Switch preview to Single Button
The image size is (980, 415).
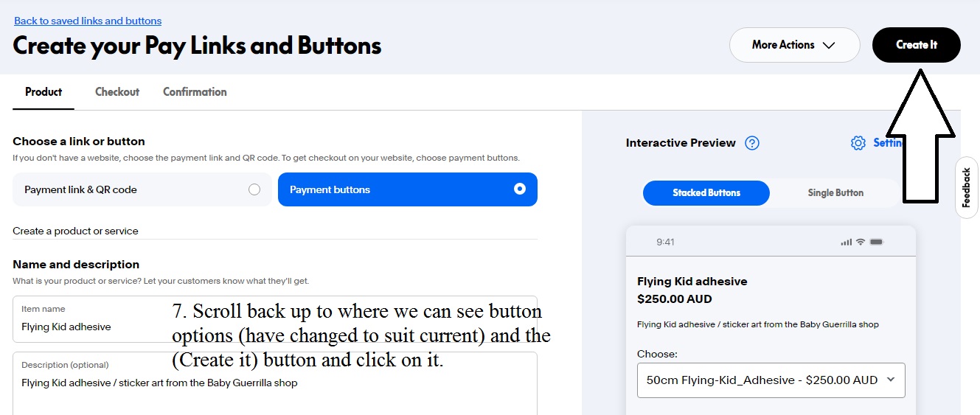835,192
